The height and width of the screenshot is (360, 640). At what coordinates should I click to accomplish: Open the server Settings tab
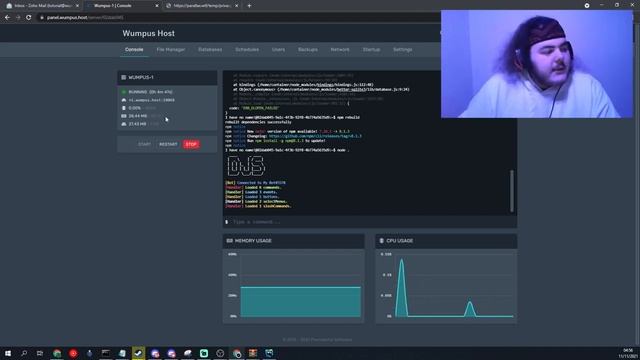pyautogui.click(x=402, y=49)
